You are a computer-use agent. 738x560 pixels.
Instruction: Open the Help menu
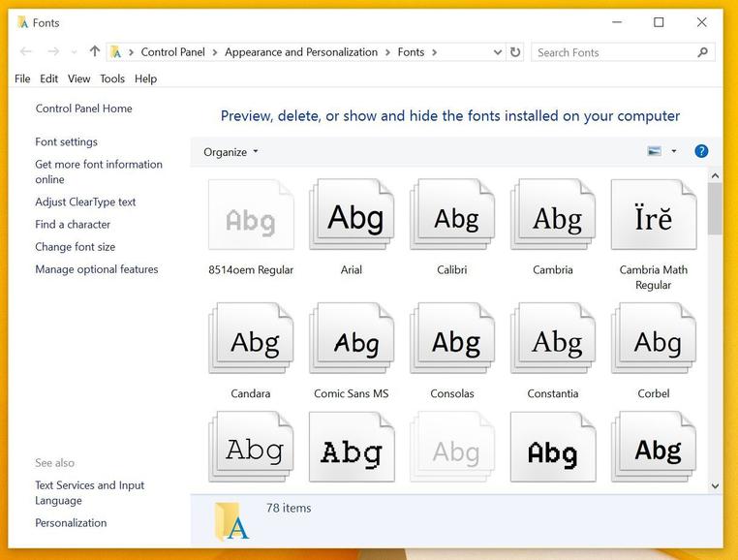(x=145, y=78)
